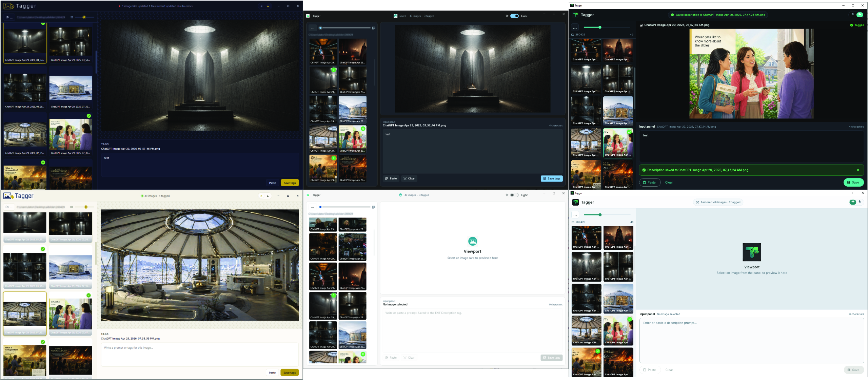Focus the 'Write or paste a prompt' text area
This screenshot has height=380, width=868.
point(473,330)
